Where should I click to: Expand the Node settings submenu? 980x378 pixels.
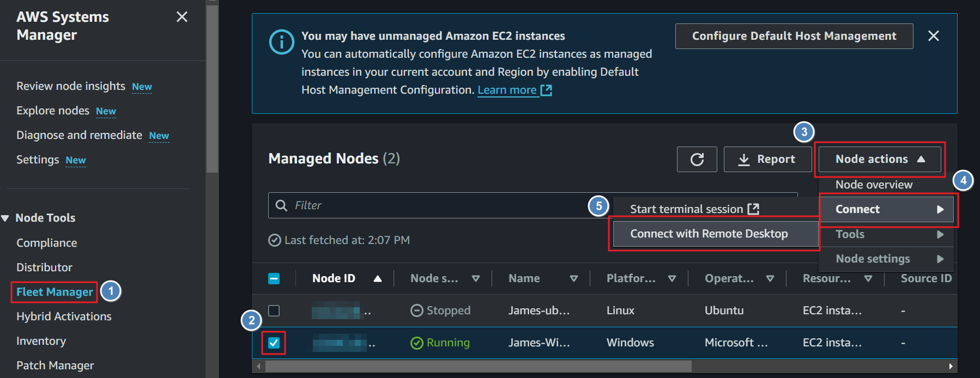point(887,259)
